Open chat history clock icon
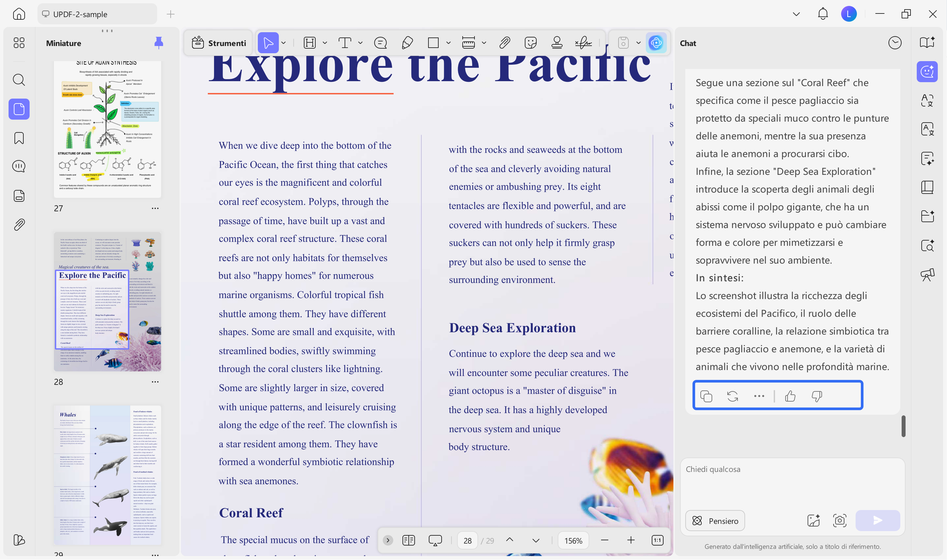This screenshot has height=560, width=947. pos(895,43)
